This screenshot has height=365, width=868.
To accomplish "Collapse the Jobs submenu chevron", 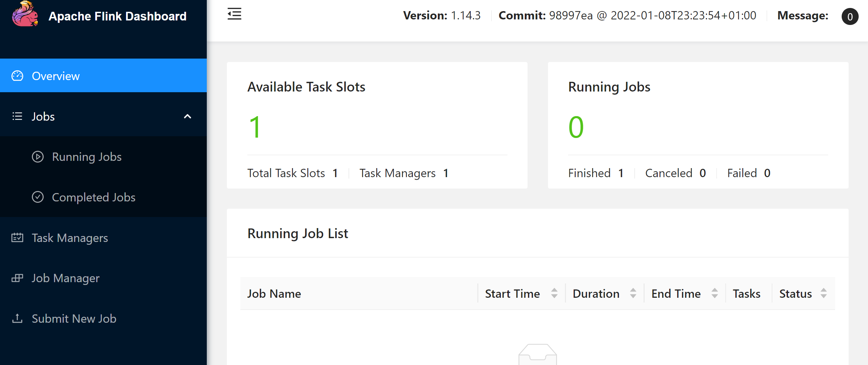I will click(x=187, y=116).
